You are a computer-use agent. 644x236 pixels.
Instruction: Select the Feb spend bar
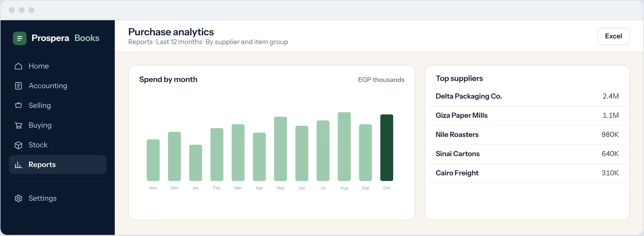pos(217,154)
